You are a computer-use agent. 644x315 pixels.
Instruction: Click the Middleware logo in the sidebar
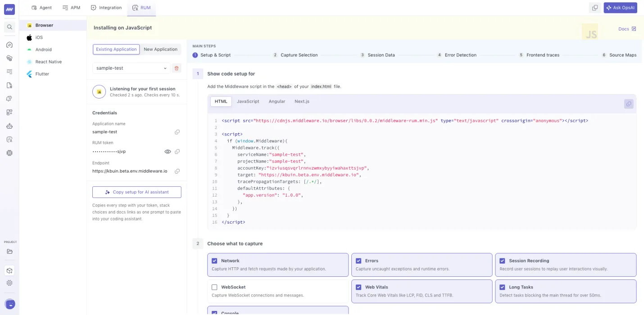tap(9, 9)
